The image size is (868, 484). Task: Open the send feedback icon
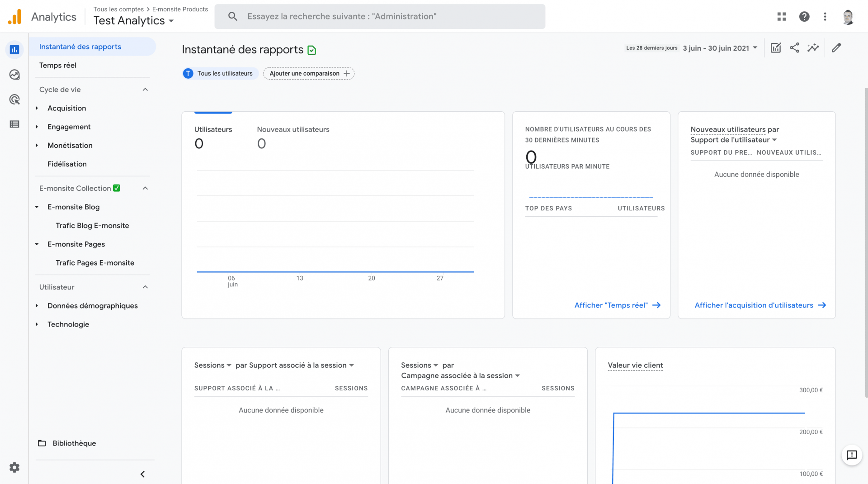click(852, 455)
